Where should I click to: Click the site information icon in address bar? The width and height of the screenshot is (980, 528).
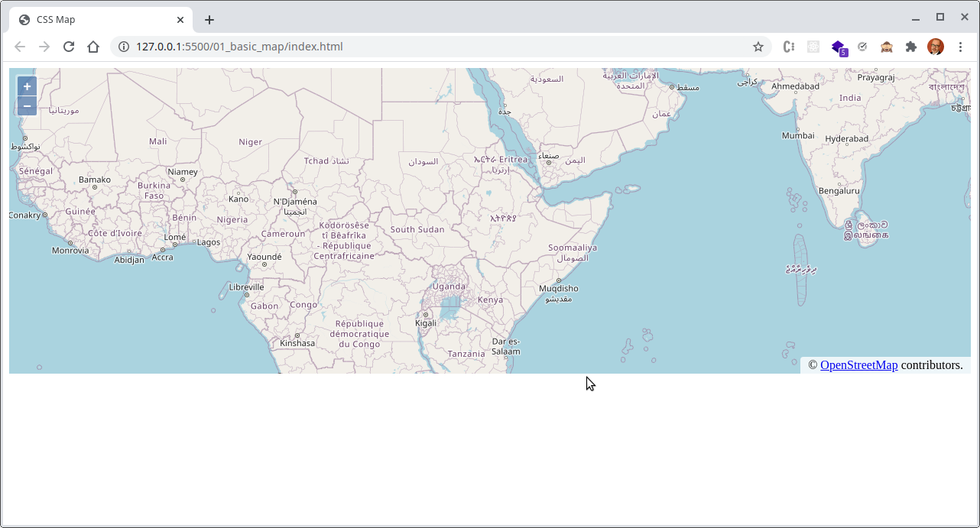(x=124, y=47)
